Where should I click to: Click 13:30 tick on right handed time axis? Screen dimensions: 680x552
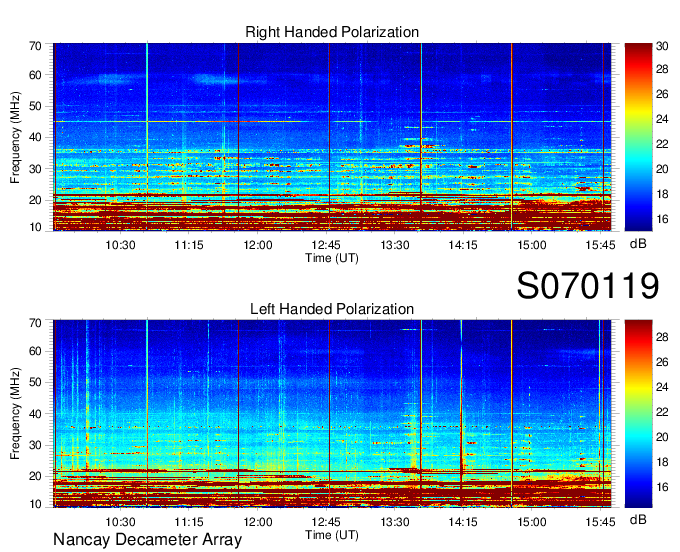point(395,245)
